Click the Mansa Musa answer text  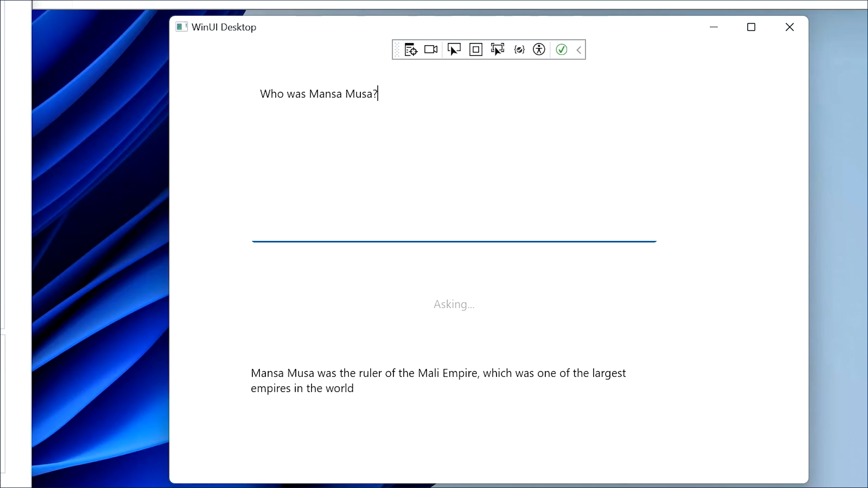438,380
